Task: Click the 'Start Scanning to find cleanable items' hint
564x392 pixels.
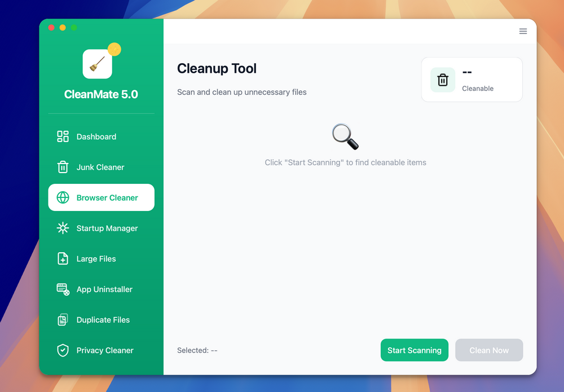Action: [345, 162]
